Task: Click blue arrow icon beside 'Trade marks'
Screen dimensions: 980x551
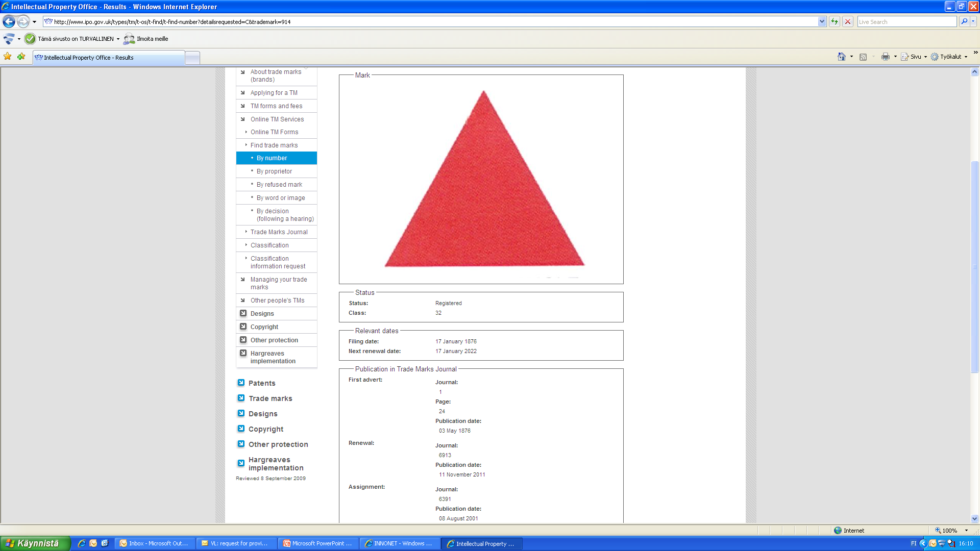Action: pyautogui.click(x=241, y=398)
